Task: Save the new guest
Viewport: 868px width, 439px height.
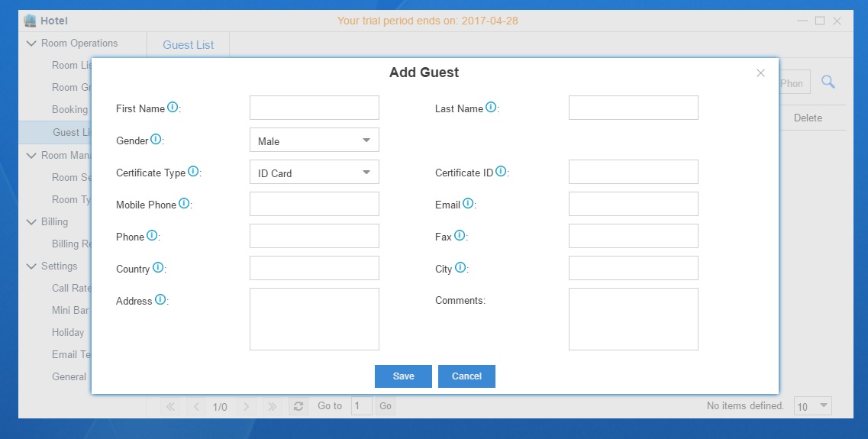Action: click(403, 376)
